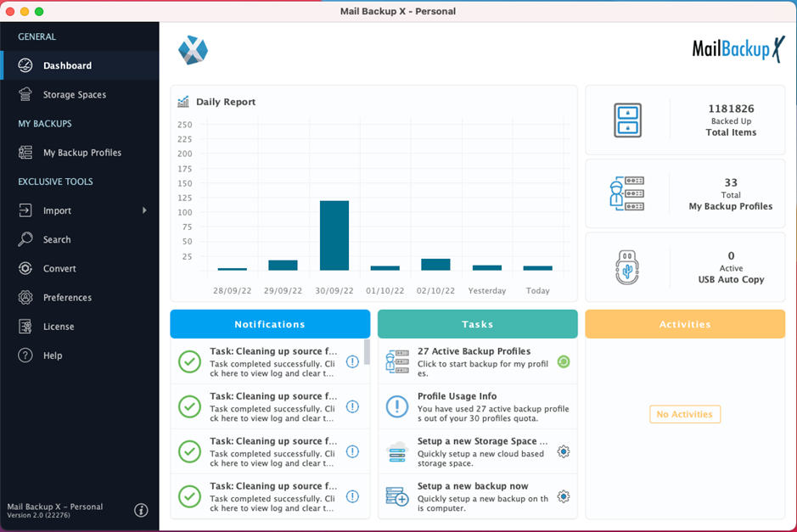Click the Search magnifier icon
The image size is (797, 532).
point(25,239)
